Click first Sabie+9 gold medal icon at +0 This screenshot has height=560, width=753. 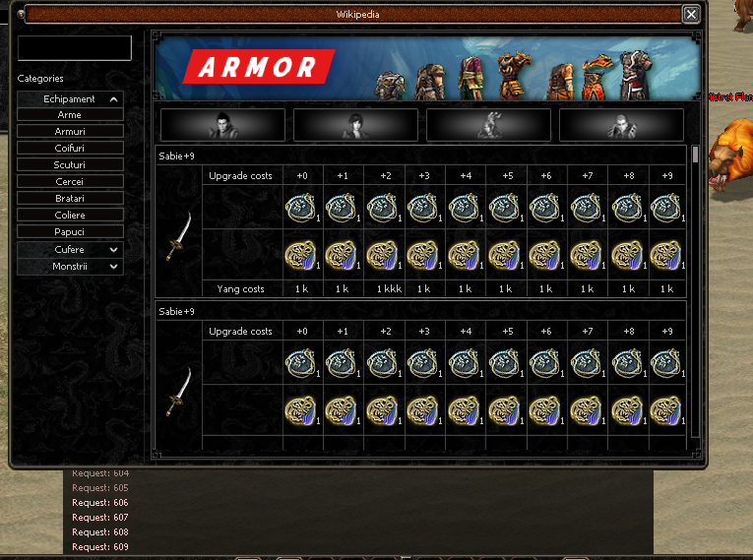pos(301,255)
